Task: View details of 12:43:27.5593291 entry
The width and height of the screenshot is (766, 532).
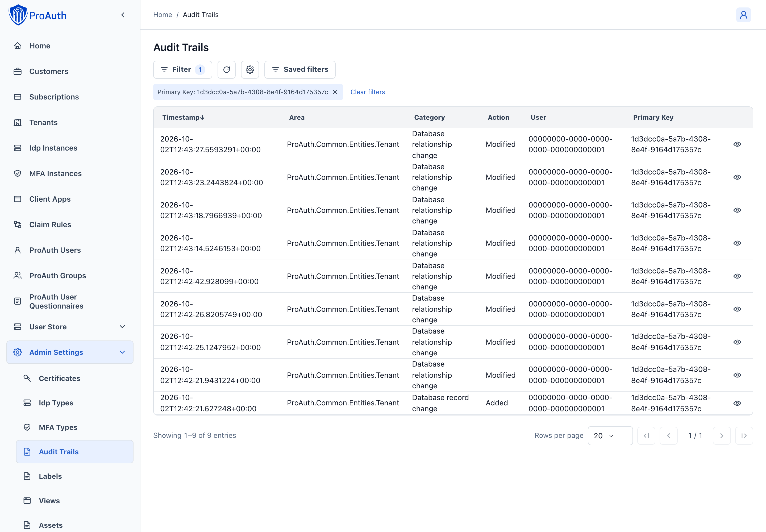Action: tap(737, 144)
